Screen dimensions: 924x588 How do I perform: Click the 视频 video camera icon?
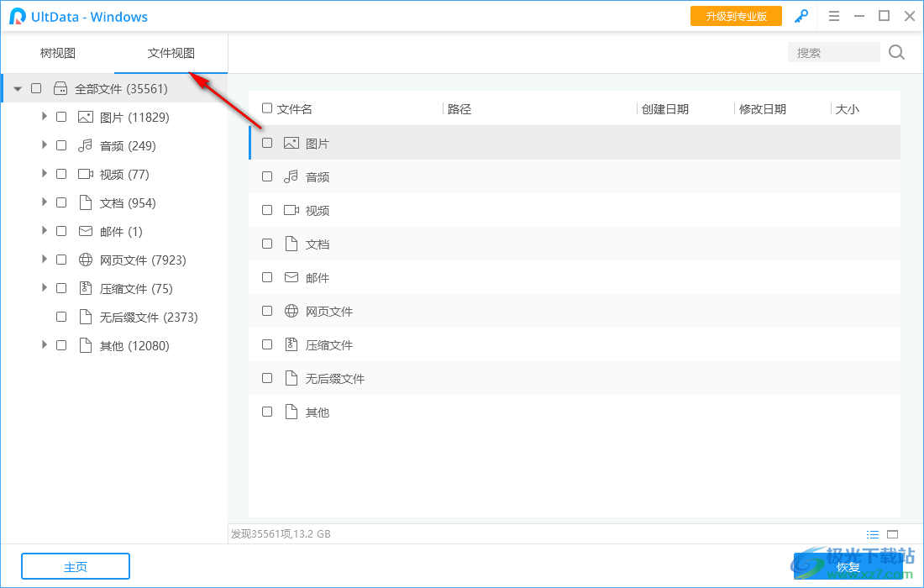click(290, 210)
